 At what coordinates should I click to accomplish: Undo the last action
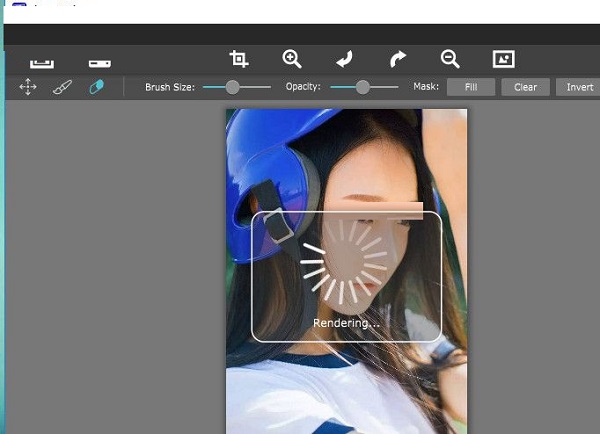tap(344, 59)
